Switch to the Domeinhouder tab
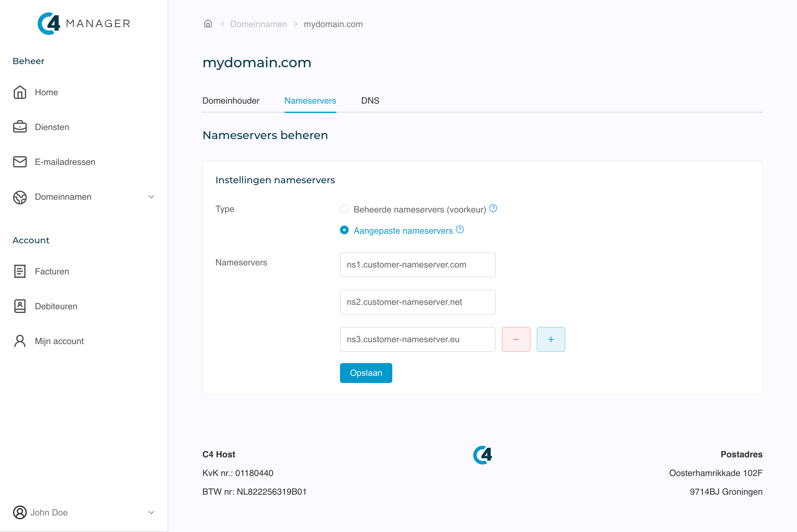This screenshot has height=532, width=797. point(231,101)
